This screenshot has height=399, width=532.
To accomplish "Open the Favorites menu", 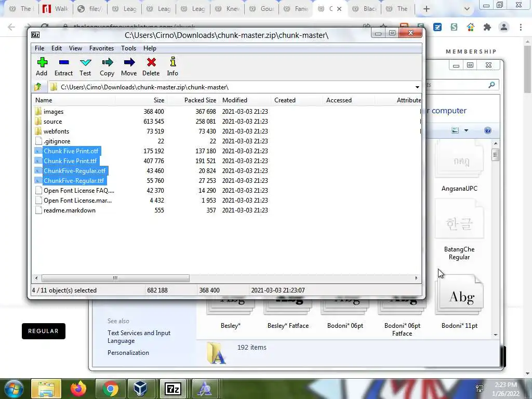I will point(101,48).
